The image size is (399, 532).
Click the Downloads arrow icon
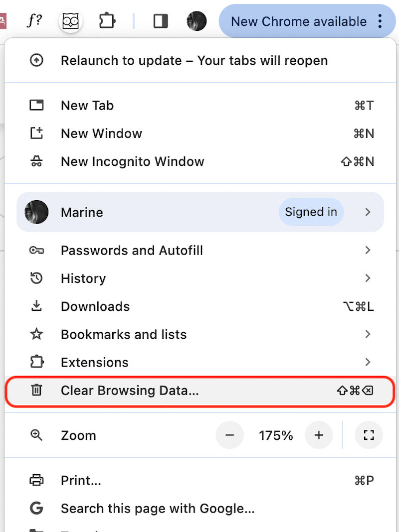37,306
